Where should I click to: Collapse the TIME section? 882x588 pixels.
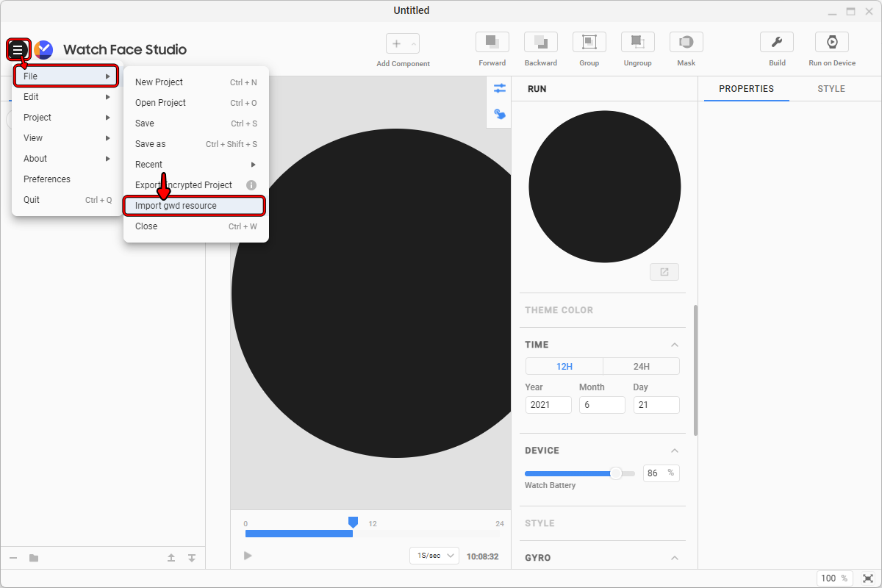click(675, 345)
